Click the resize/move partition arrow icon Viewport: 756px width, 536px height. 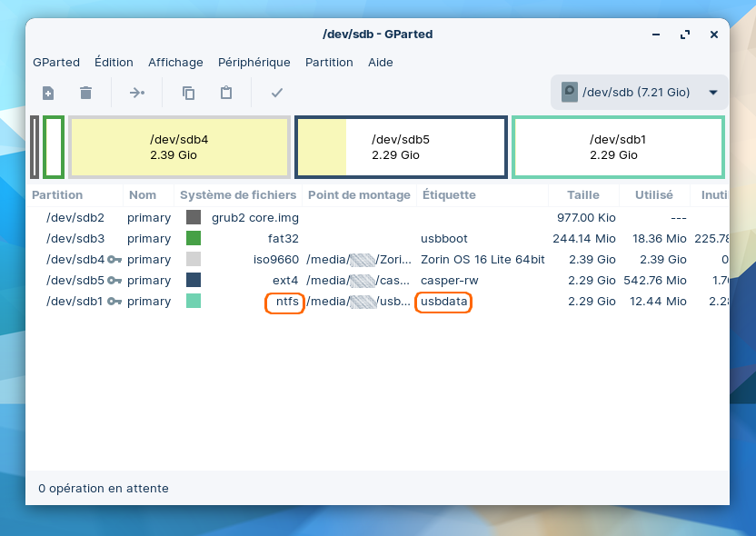tap(136, 93)
